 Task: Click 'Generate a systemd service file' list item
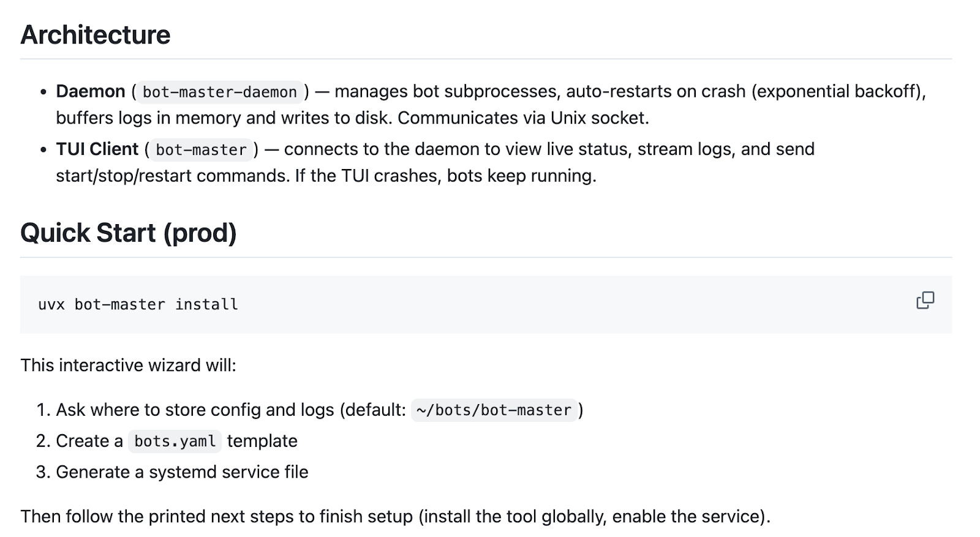pos(182,472)
